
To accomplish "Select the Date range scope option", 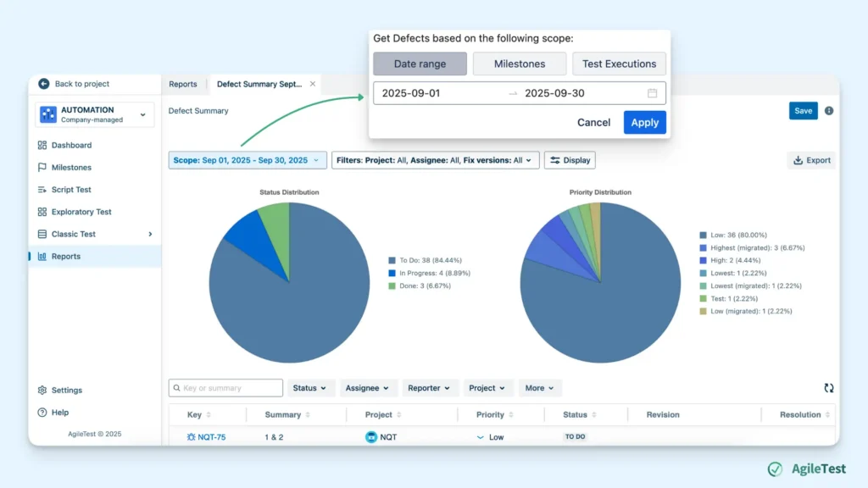I will point(420,64).
